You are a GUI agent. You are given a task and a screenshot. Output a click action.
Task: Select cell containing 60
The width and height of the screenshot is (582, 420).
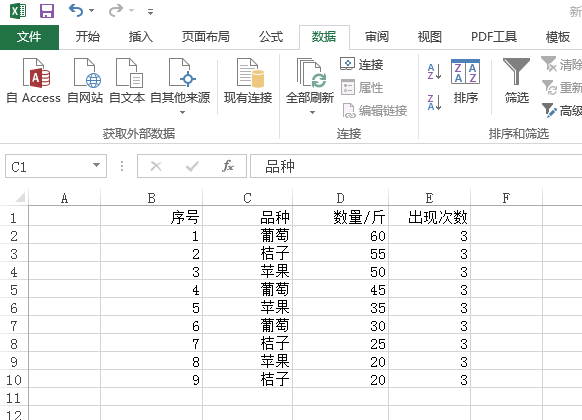(x=340, y=236)
